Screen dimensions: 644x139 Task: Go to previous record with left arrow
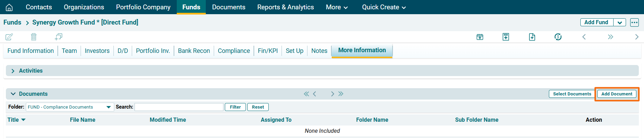coord(584,37)
